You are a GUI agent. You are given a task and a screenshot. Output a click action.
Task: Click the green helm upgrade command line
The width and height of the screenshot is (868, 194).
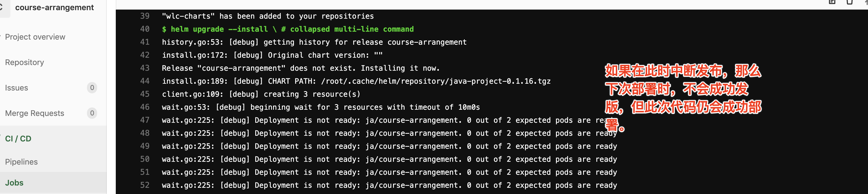287,29
